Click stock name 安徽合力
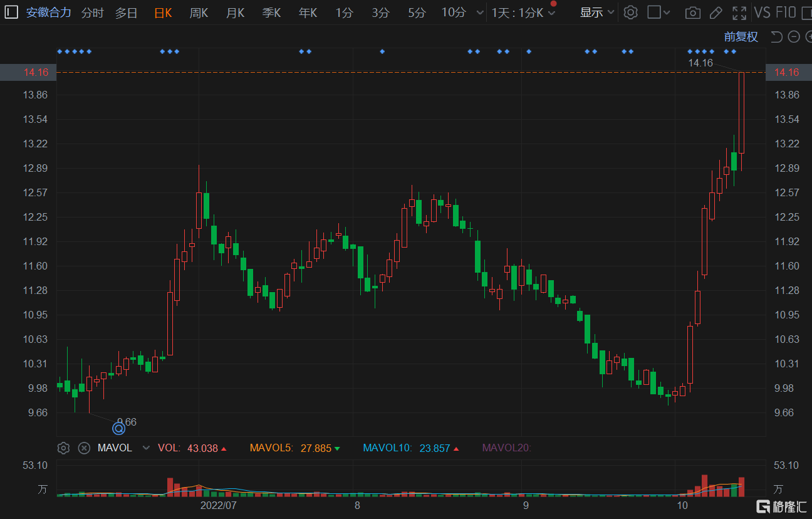Image resolution: width=812 pixels, height=519 pixels. 49,13
